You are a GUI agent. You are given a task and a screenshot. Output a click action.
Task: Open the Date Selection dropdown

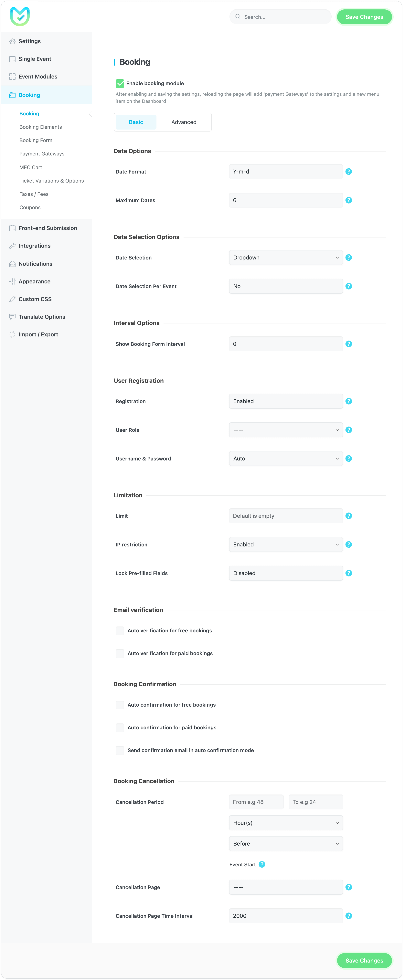285,258
